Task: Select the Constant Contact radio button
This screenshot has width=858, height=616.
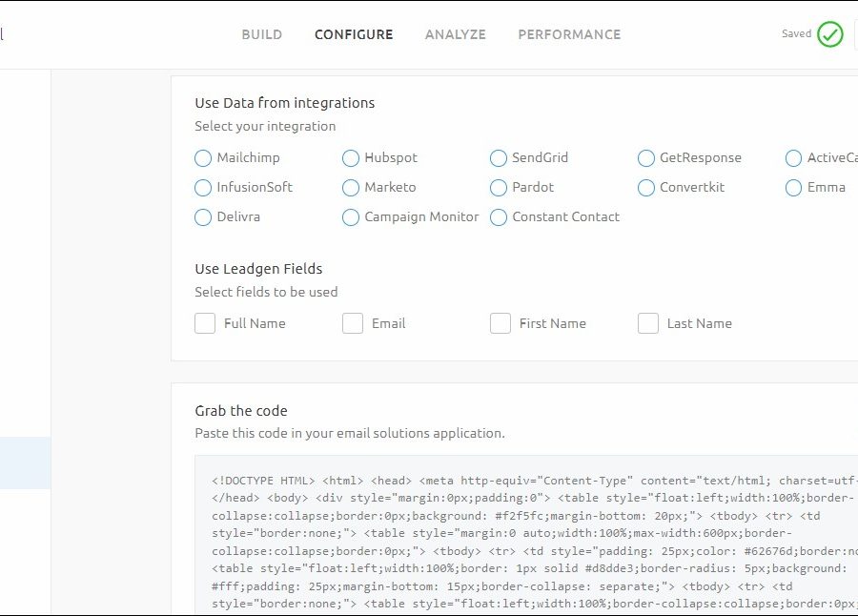Action: (x=499, y=217)
